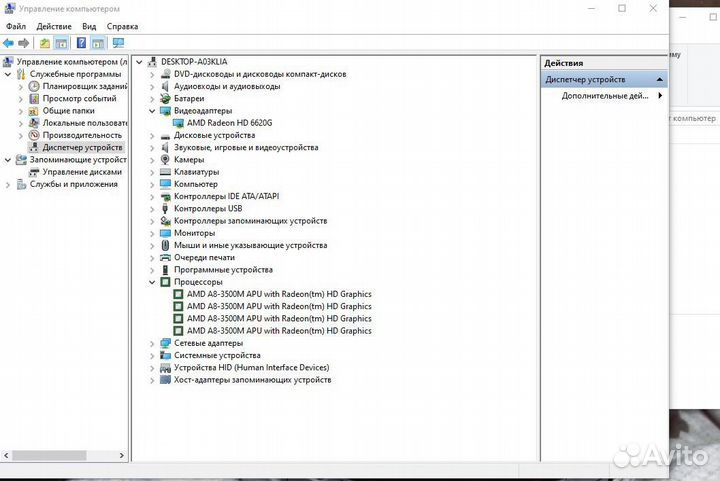
Task: Click the Очереди печати printer icon
Action: click(165, 257)
